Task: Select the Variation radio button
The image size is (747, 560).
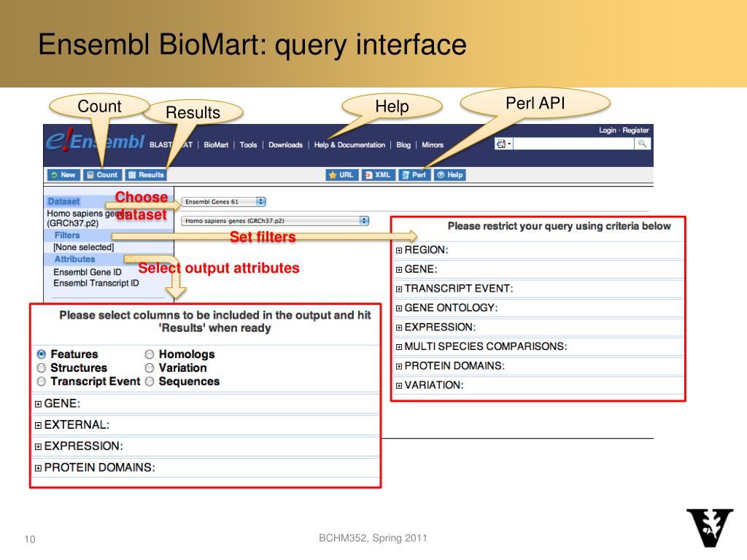Action: pyautogui.click(x=150, y=368)
